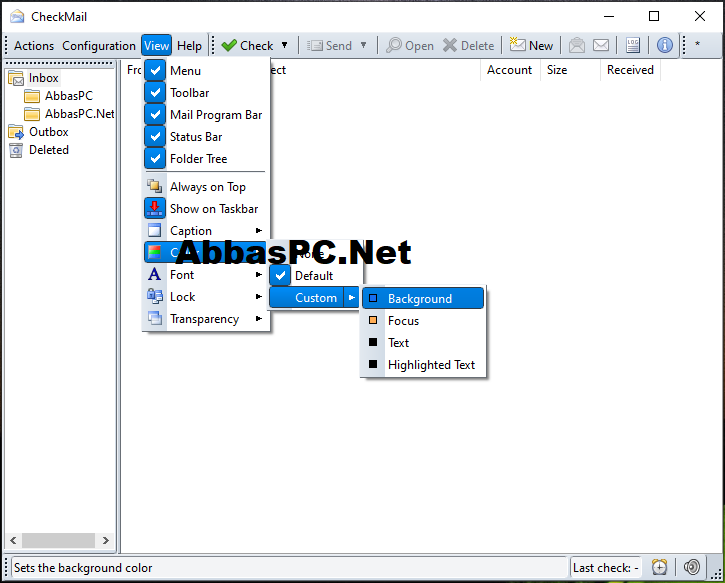Toggle the Folder Tree option
Image resolution: width=725 pixels, height=583 pixels.
(205, 159)
